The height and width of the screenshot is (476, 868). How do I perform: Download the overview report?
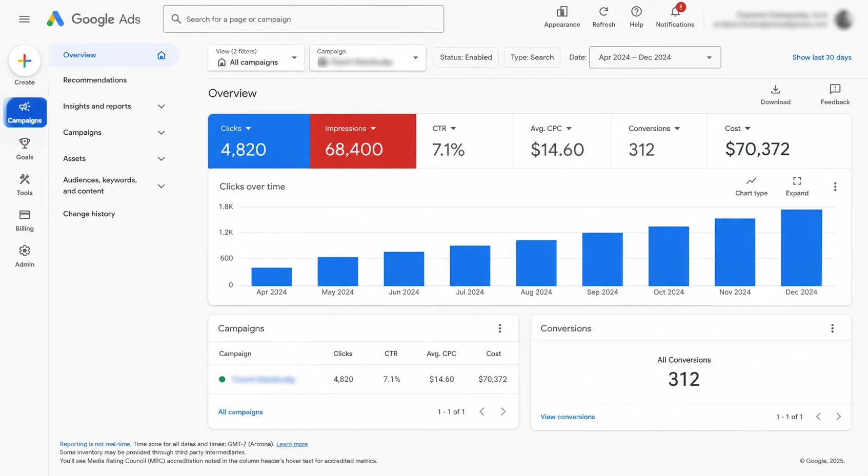coord(775,95)
